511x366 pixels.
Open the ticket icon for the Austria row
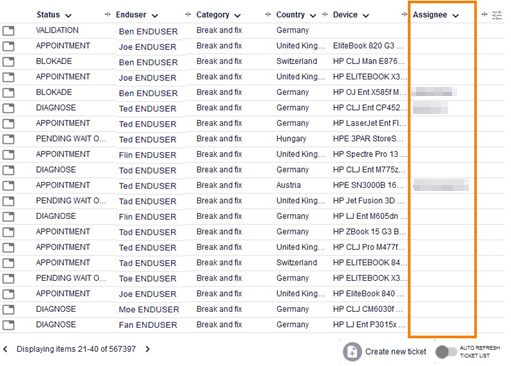point(8,186)
